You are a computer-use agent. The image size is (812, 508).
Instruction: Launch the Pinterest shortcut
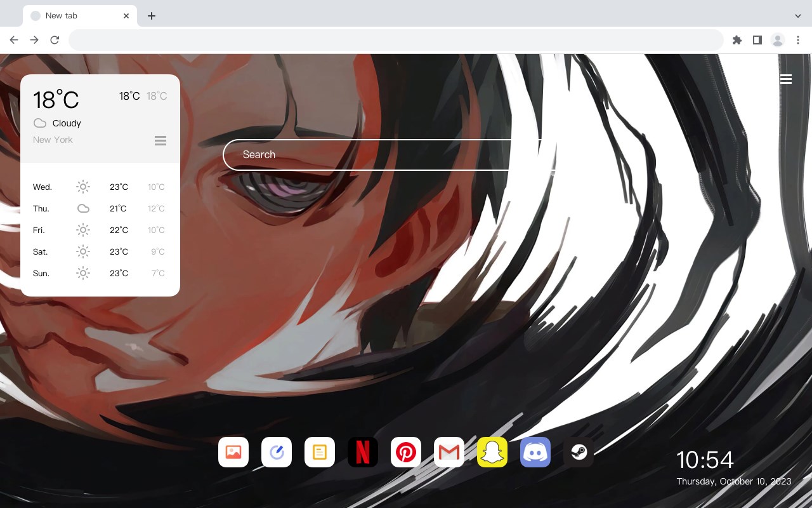pyautogui.click(x=406, y=452)
